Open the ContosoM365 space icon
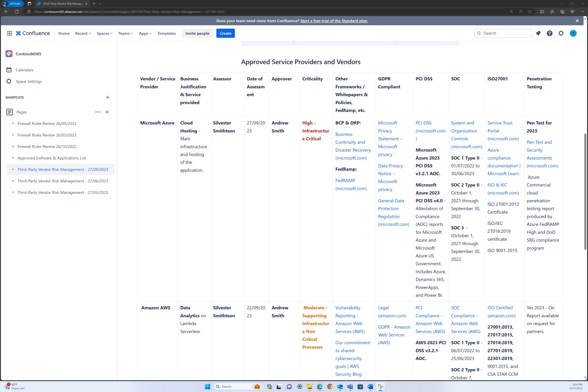This screenshot has width=588, height=392. tap(8, 54)
